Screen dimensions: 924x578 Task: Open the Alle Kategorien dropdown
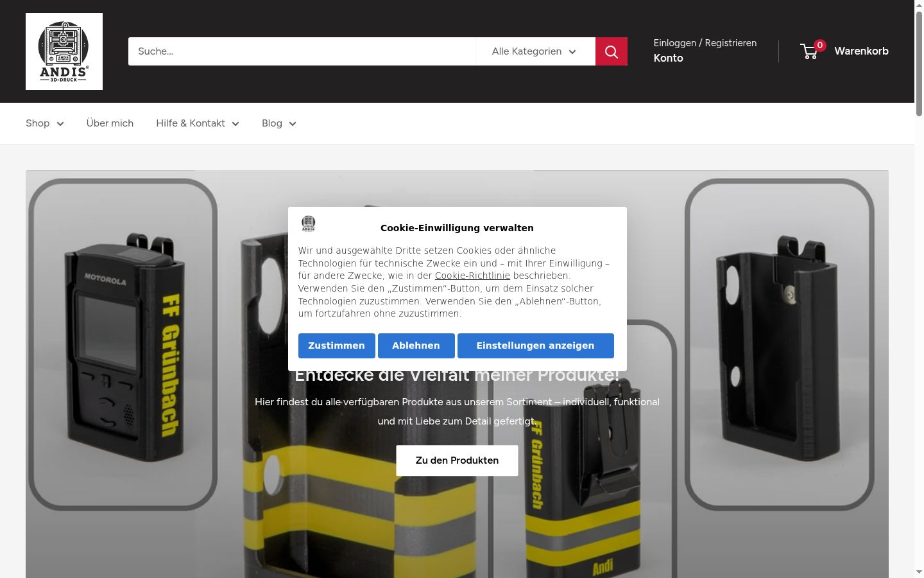click(535, 51)
